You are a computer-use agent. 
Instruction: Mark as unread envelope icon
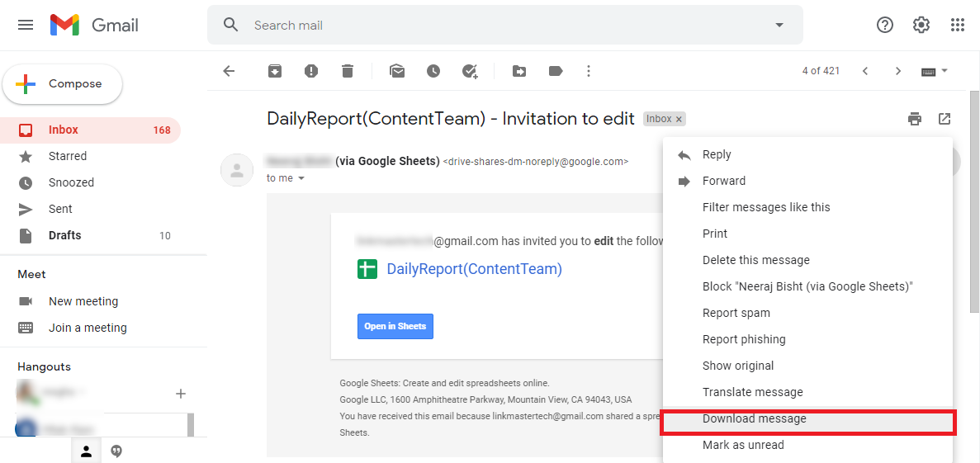pos(397,71)
